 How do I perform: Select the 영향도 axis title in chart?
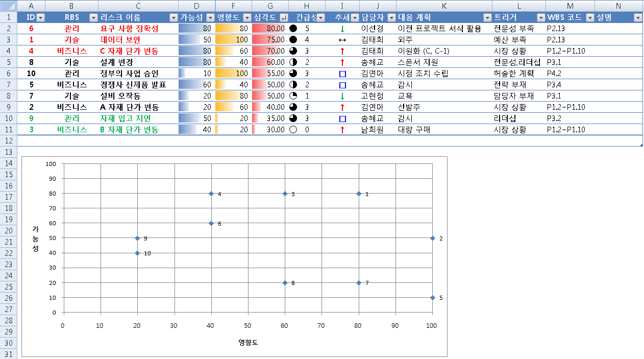point(248,342)
